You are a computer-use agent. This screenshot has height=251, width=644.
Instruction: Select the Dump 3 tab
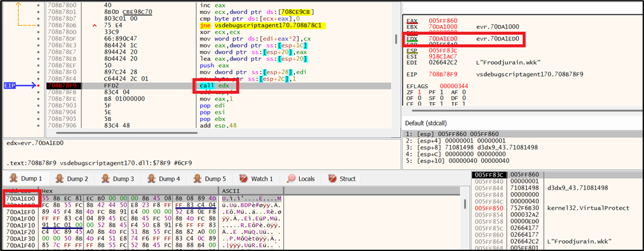point(118,179)
